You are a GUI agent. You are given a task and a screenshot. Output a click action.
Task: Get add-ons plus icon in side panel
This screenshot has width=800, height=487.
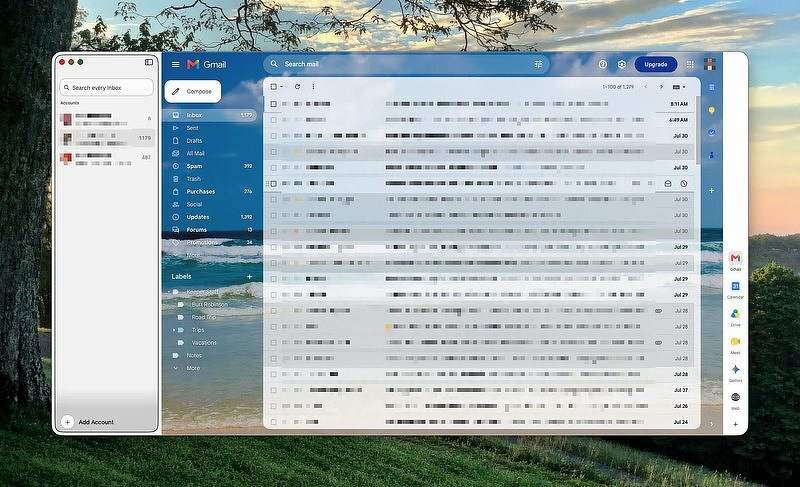coord(711,190)
